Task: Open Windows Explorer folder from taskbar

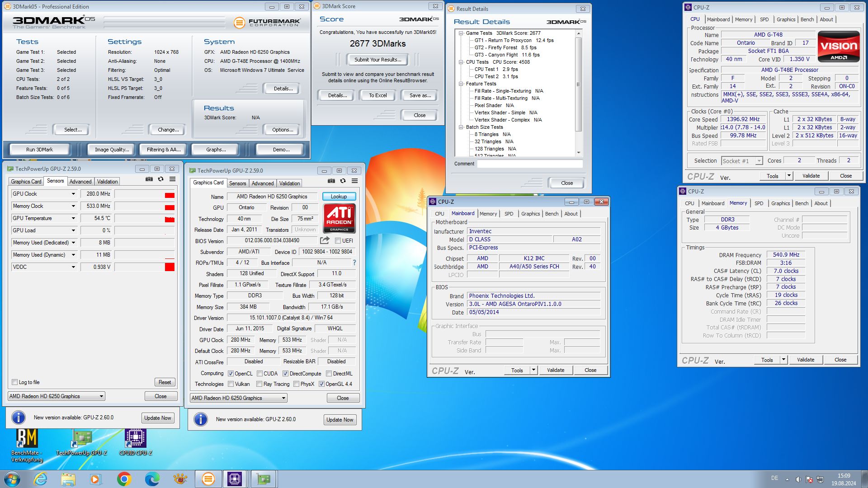Action: coord(68,479)
